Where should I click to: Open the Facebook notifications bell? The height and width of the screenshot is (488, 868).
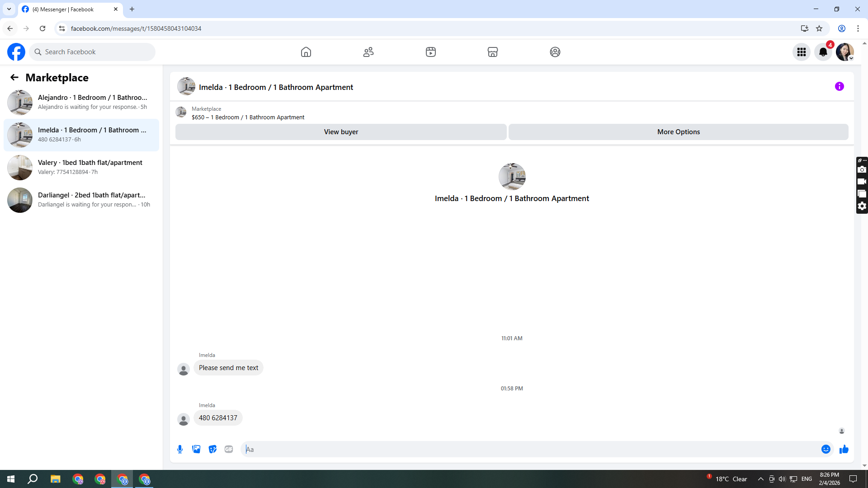pyautogui.click(x=823, y=52)
